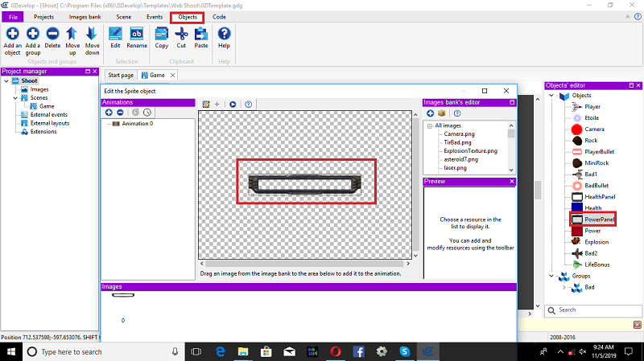Collapse the Objects tree in Objects' editor
Viewport: 644px width, 361px height.
551,95
